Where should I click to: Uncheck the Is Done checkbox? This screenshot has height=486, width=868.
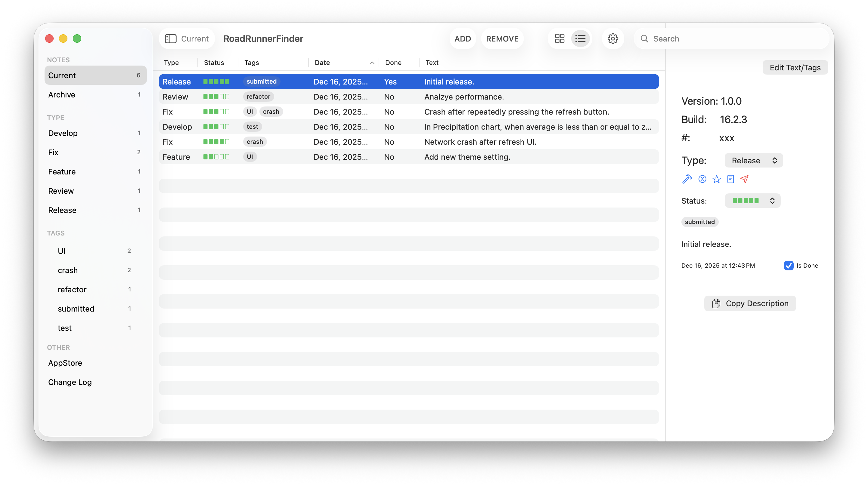pyautogui.click(x=789, y=265)
